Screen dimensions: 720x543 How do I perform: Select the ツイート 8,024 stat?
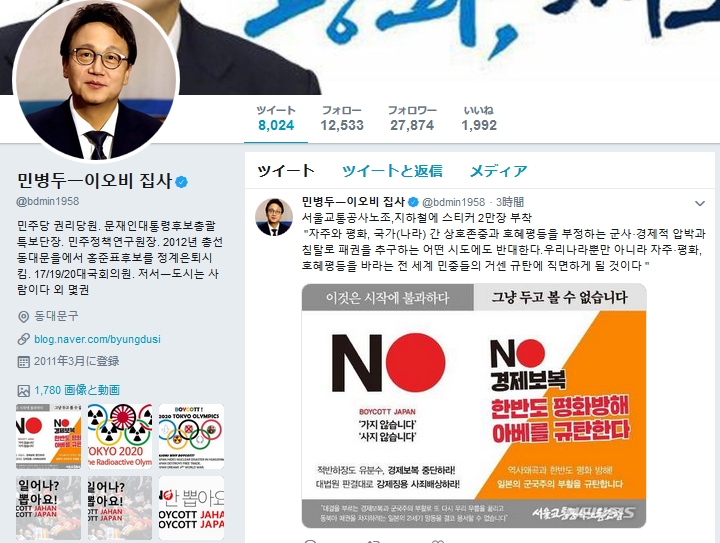click(x=276, y=118)
